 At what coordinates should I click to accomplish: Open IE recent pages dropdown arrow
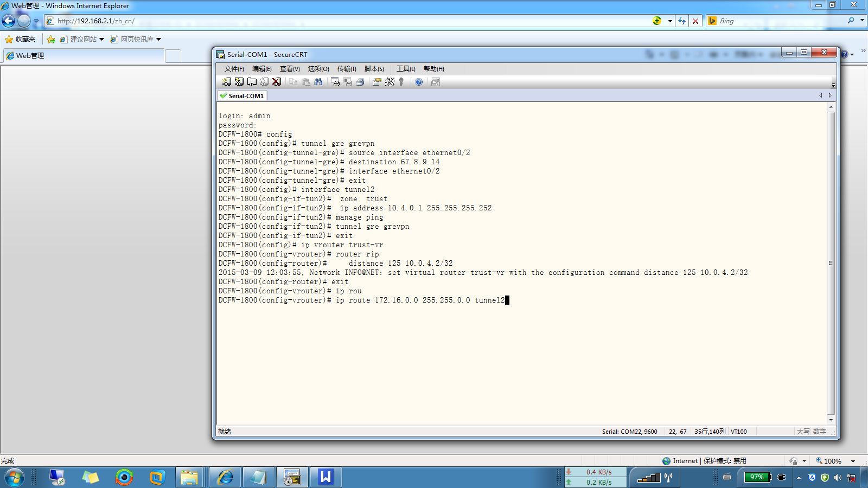[x=36, y=21]
